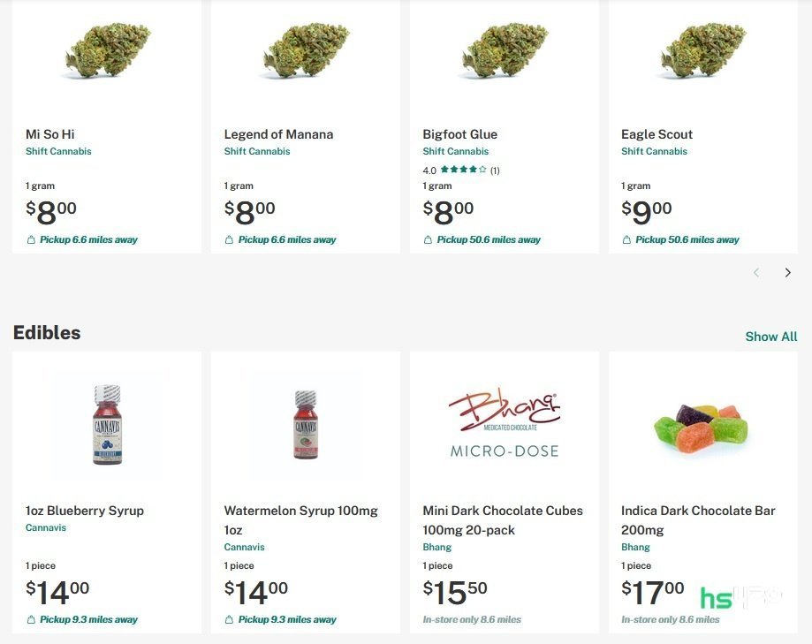Image resolution: width=812 pixels, height=644 pixels.
Task: Click Bhang brand under Indica Dark Chocolate Bar
Action: pyautogui.click(x=635, y=547)
